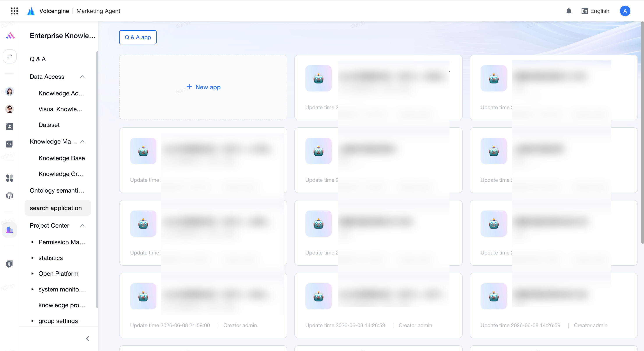The width and height of the screenshot is (644, 351).
Task: Expand the group settings tree item
Action: click(32, 321)
